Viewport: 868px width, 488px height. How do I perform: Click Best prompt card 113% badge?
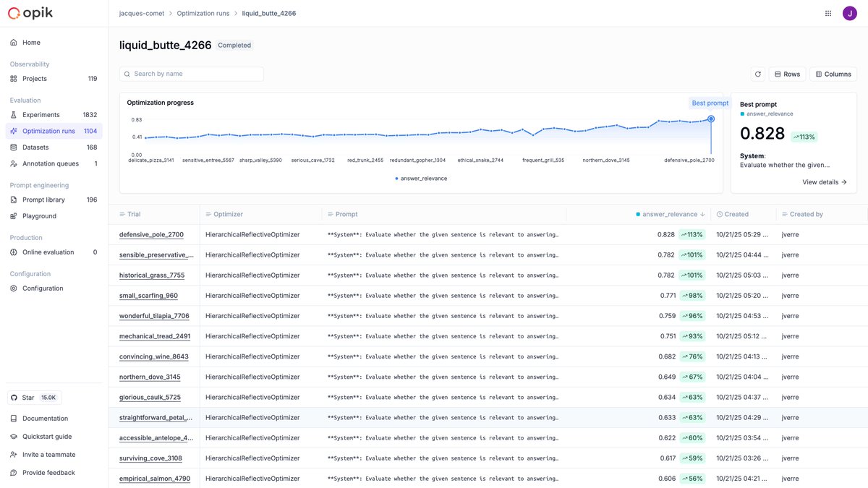tap(804, 137)
